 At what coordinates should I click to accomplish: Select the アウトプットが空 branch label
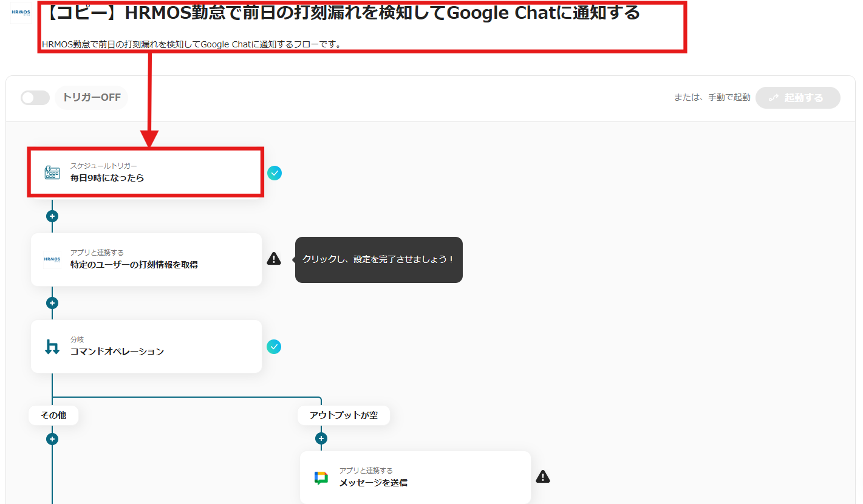click(344, 415)
